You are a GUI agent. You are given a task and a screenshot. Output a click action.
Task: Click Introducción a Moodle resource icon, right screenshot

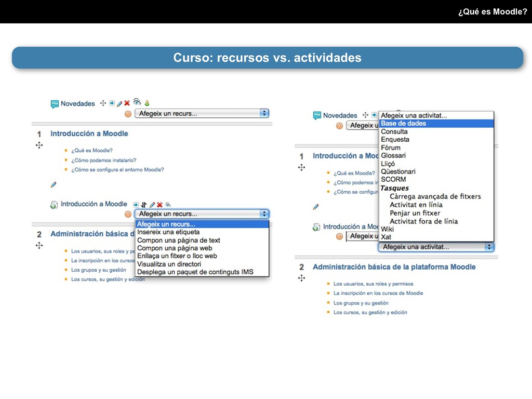[316, 227]
